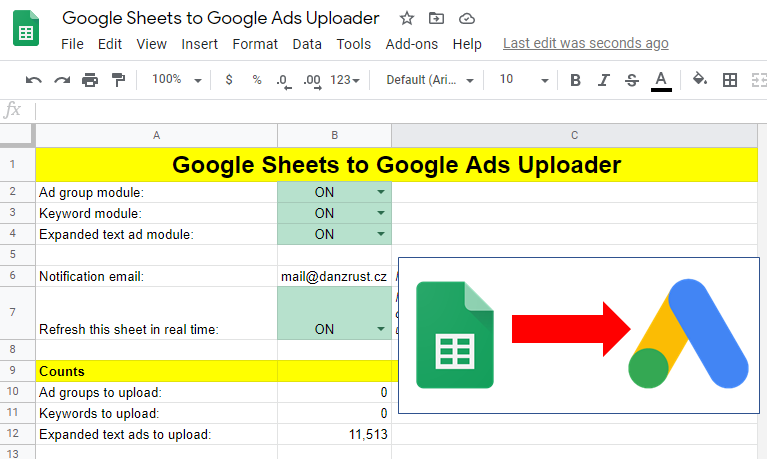
Task: Open the Data menu
Action: [307, 44]
